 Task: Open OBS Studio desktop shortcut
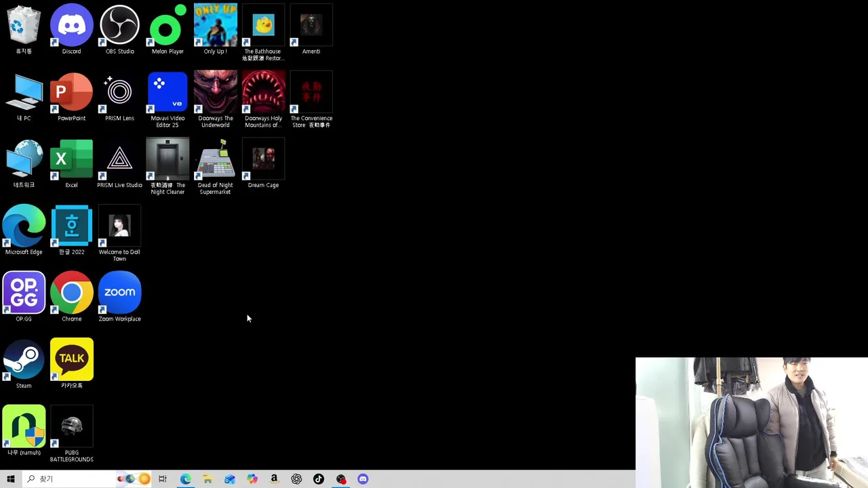click(119, 30)
